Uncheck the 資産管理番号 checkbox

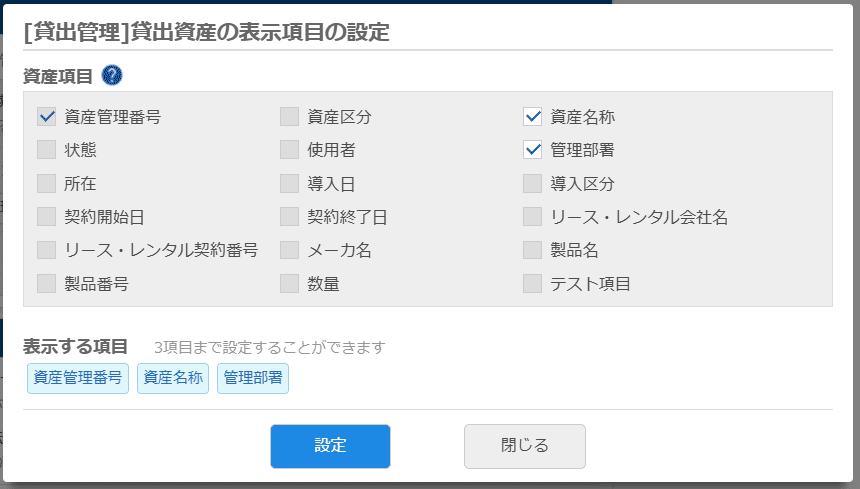point(47,116)
